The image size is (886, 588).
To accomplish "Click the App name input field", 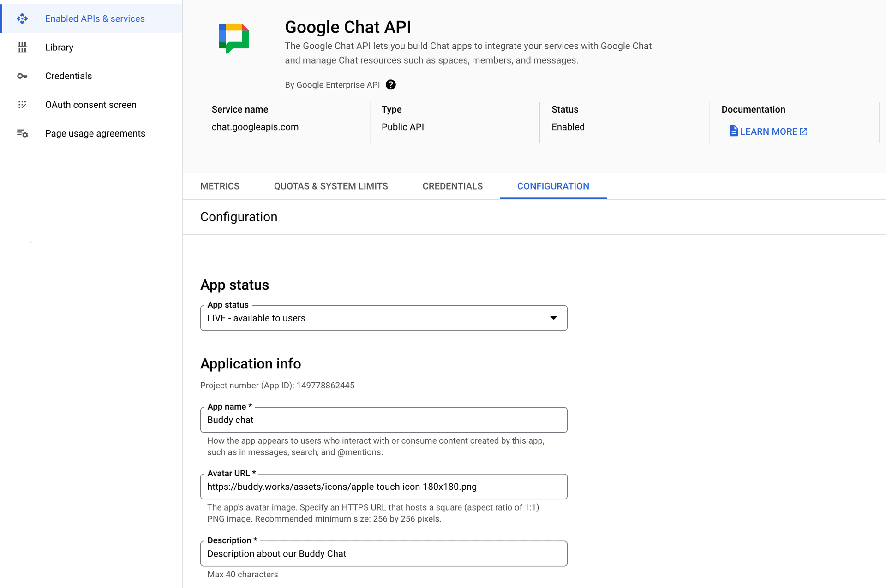I will pos(383,420).
